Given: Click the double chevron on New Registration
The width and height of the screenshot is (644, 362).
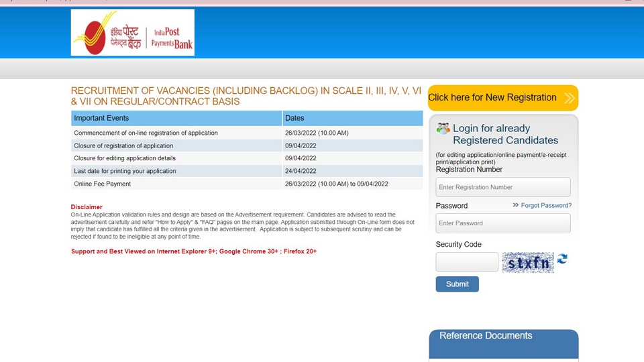Looking at the screenshot, I should pyautogui.click(x=570, y=98).
